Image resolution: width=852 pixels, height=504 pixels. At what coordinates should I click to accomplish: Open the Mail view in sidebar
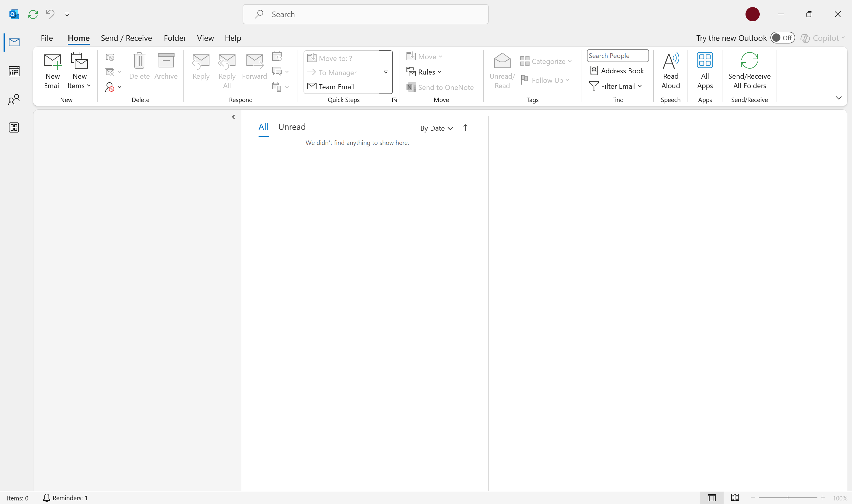coord(14,43)
